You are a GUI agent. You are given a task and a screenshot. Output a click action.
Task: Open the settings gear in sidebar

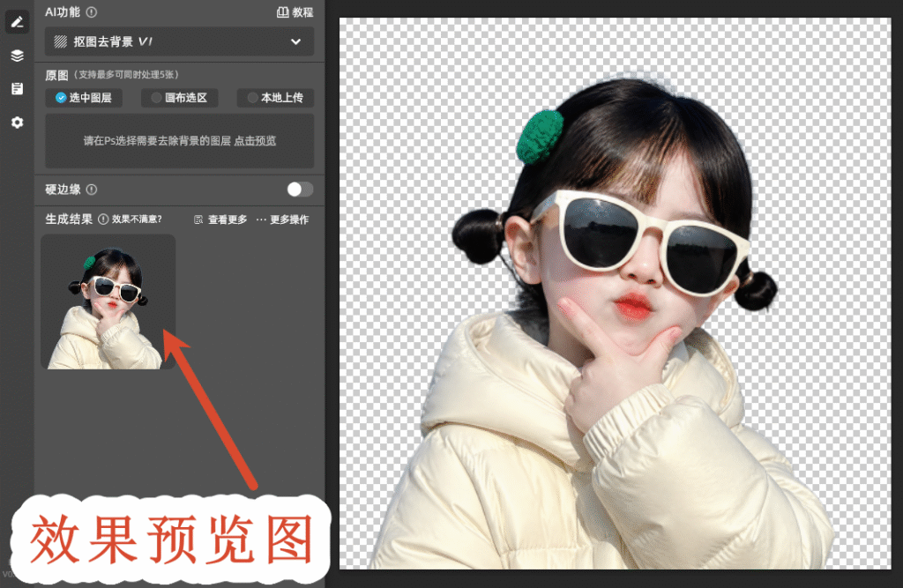(x=18, y=122)
